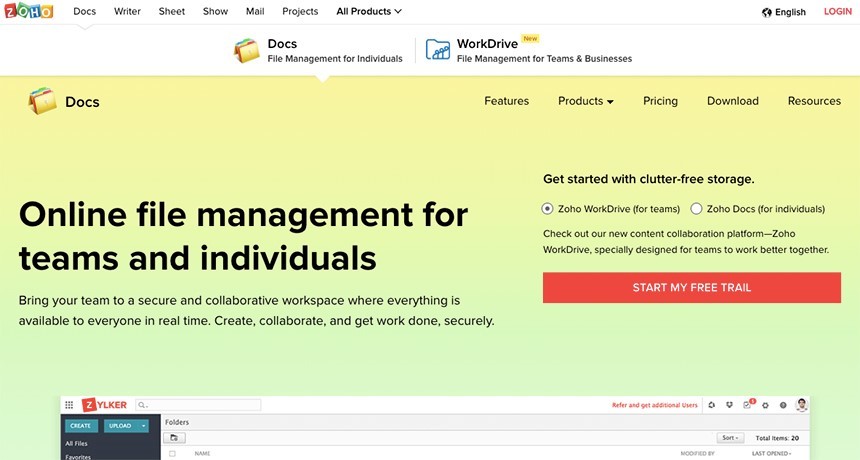Open the Sort dropdown in file list
This screenshot has height=460, width=860.
[731, 438]
